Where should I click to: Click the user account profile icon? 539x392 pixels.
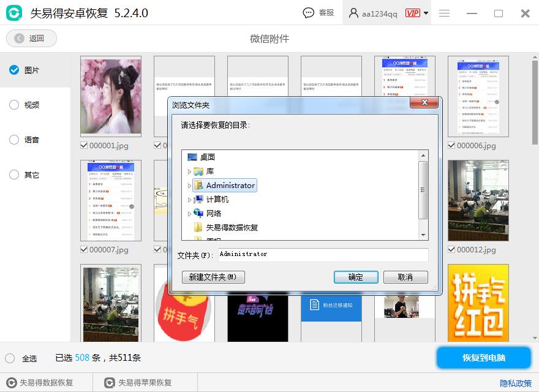[x=353, y=12]
